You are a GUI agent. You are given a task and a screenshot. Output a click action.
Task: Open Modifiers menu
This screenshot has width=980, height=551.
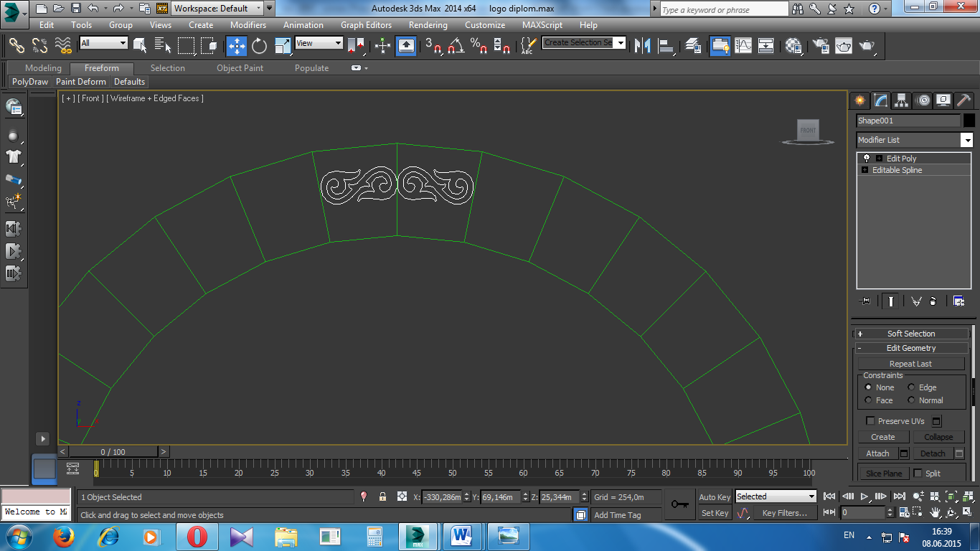[x=248, y=24]
